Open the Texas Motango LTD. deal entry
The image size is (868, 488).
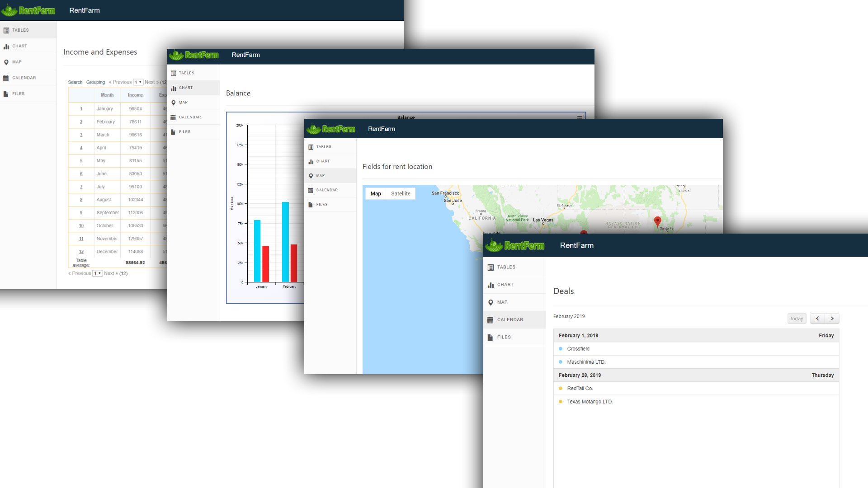(x=696, y=402)
